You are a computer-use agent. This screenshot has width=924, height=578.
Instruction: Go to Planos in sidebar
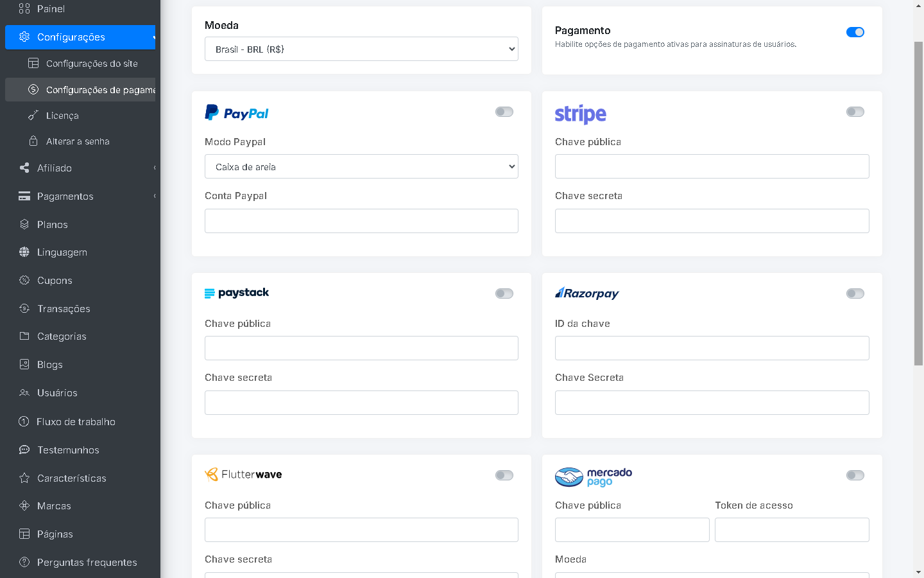pos(53,225)
